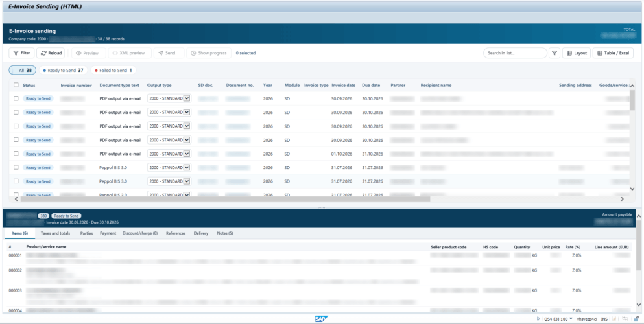This screenshot has width=644, height=324.
Task: Click the Invoice date column header
Action: click(x=343, y=85)
